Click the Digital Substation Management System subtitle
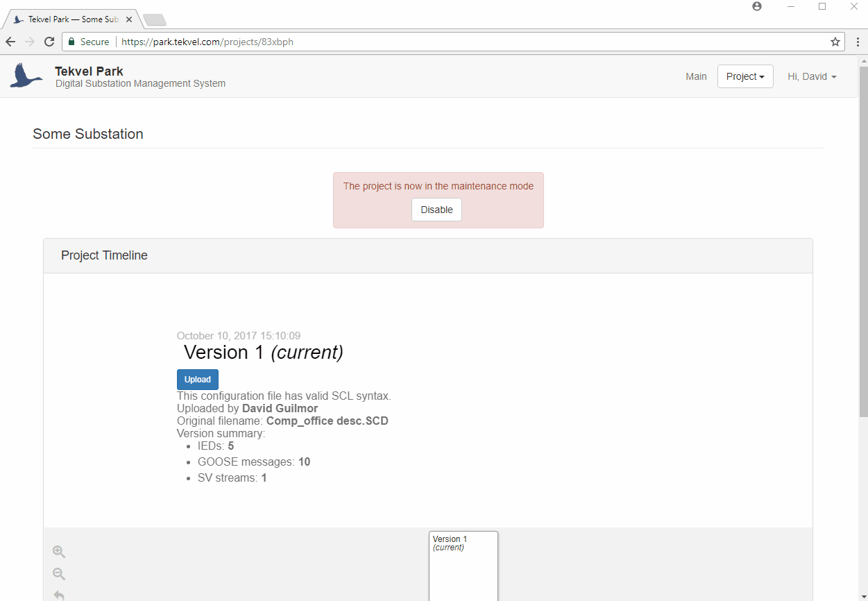 pyautogui.click(x=140, y=83)
